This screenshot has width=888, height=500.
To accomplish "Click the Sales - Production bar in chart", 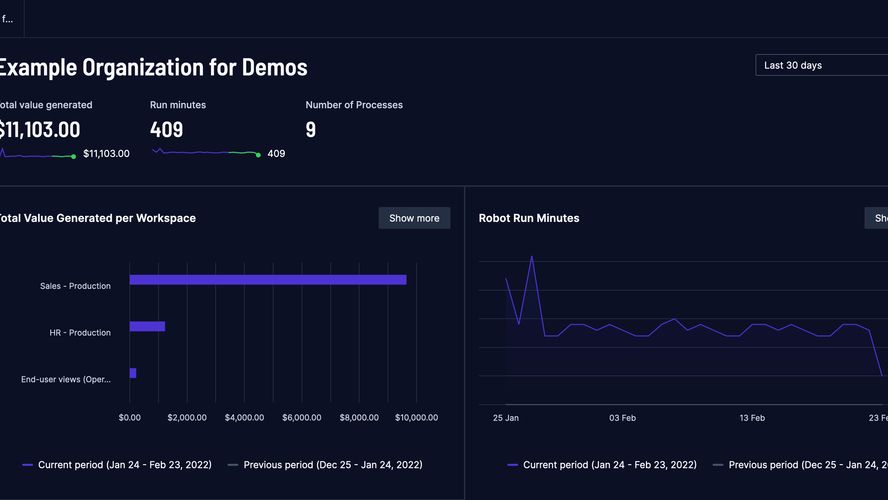I will click(267, 280).
